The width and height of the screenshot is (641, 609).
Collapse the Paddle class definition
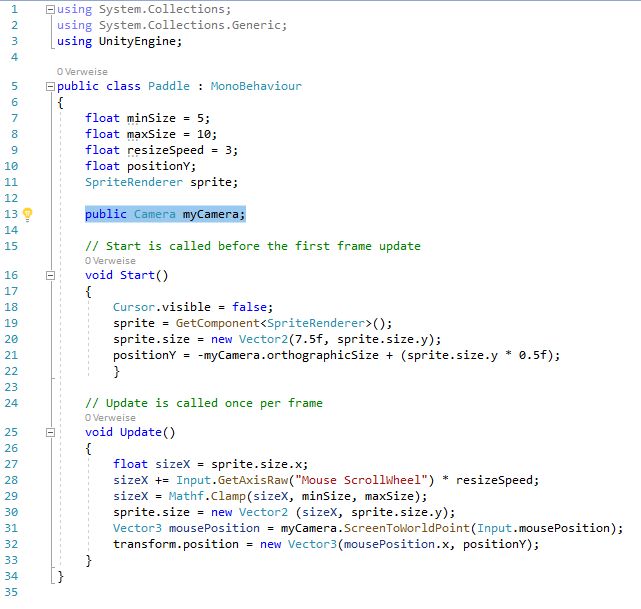click(51, 86)
